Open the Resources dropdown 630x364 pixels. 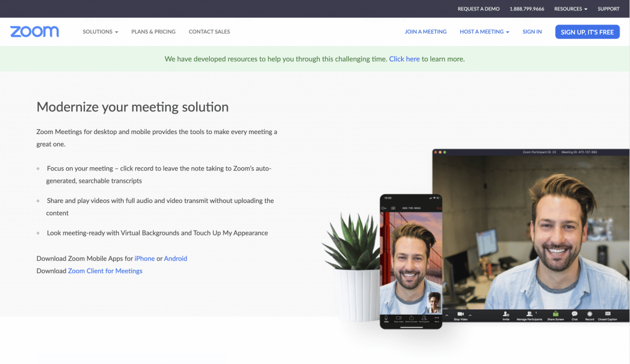pos(570,9)
